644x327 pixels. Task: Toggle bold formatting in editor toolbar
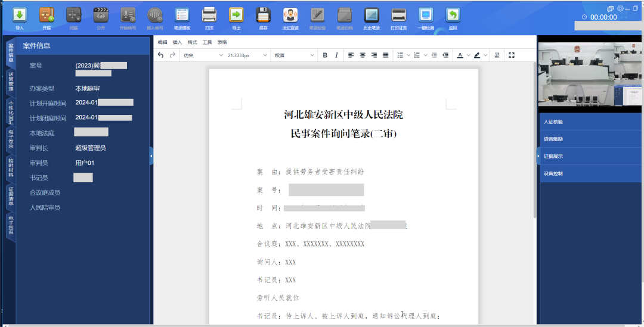[325, 55]
